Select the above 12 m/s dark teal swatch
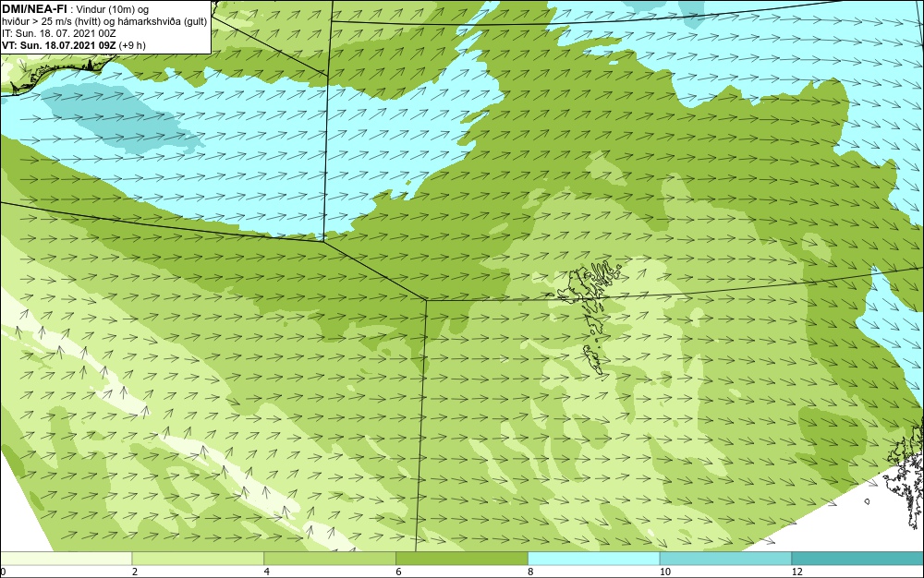The height and width of the screenshot is (578, 924). [x=858, y=559]
